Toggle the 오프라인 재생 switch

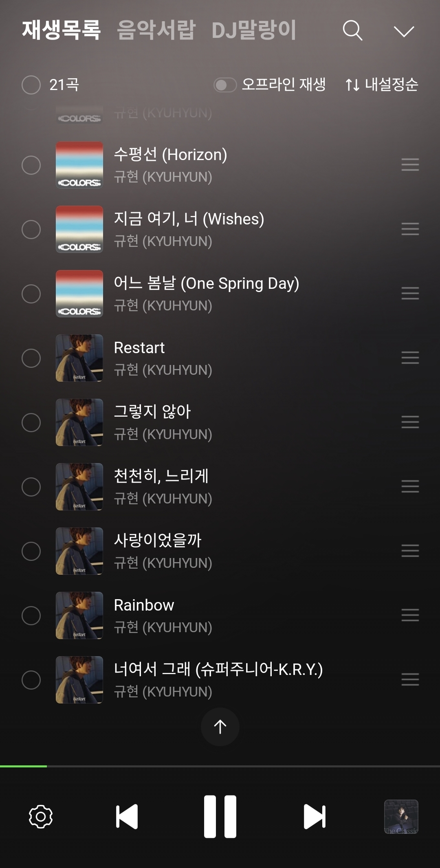pos(225,85)
